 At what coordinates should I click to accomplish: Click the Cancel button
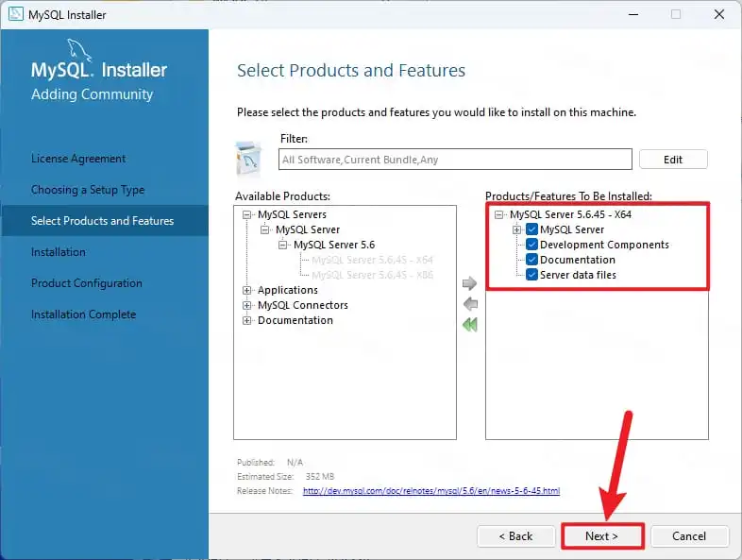pyautogui.click(x=689, y=536)
